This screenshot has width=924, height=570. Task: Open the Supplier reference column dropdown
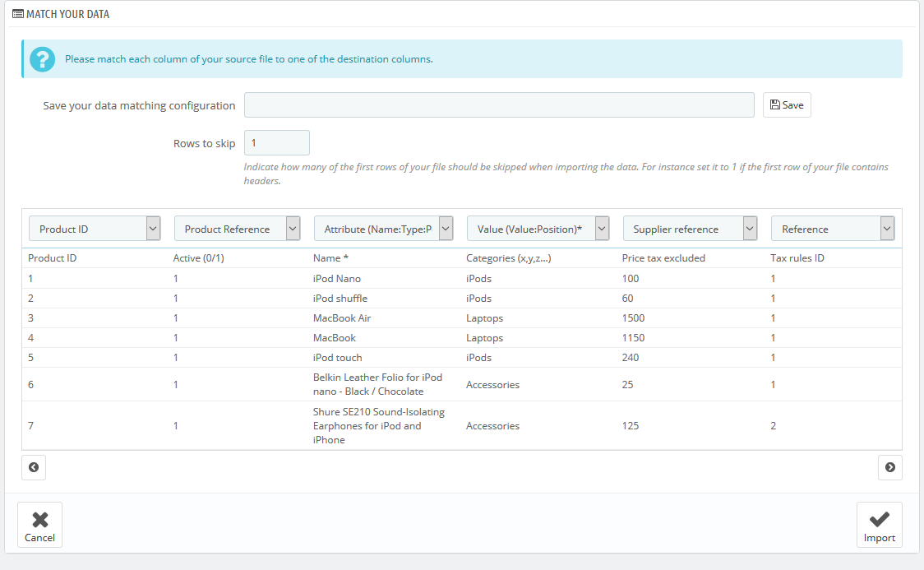(689, 229)
